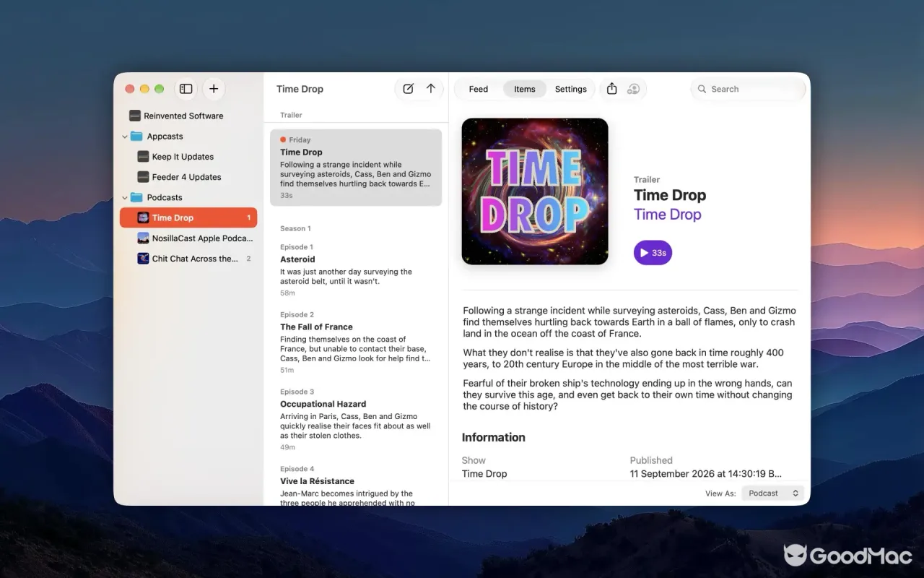Collapse the Podcasts folder chevron

125,197
